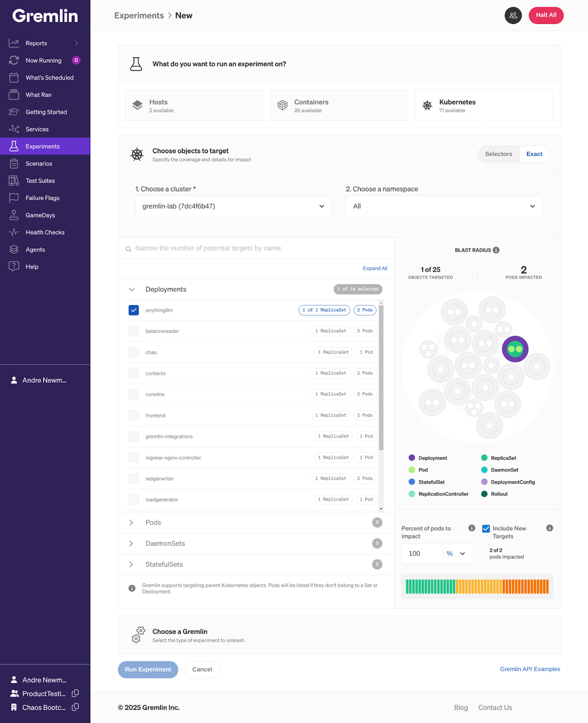Image resolution: width=588 pixels, height=723 pixels.
Task: Check the coredns deployment checkbox
Action: (134, 394)
